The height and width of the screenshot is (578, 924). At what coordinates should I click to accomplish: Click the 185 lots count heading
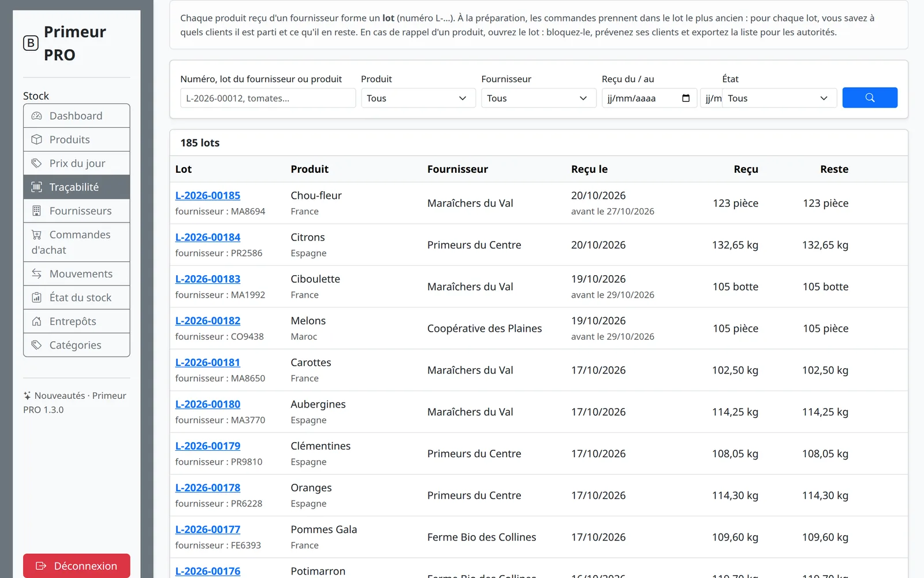(200, 143)
